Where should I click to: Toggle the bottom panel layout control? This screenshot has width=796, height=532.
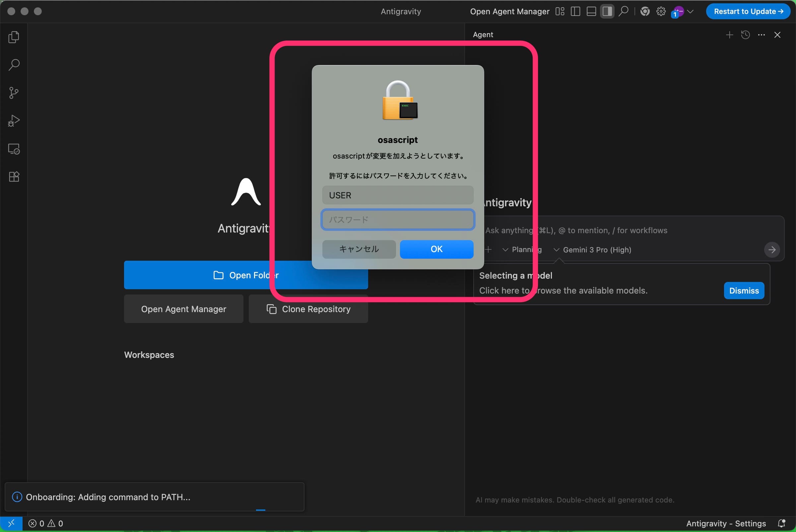coord(591,11)
